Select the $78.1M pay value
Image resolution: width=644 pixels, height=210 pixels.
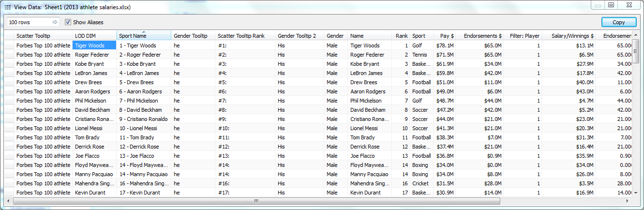click(445, 45)
